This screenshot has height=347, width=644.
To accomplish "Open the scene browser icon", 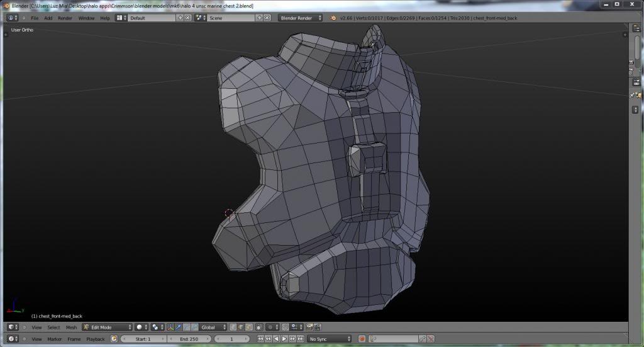I will 201,18.
